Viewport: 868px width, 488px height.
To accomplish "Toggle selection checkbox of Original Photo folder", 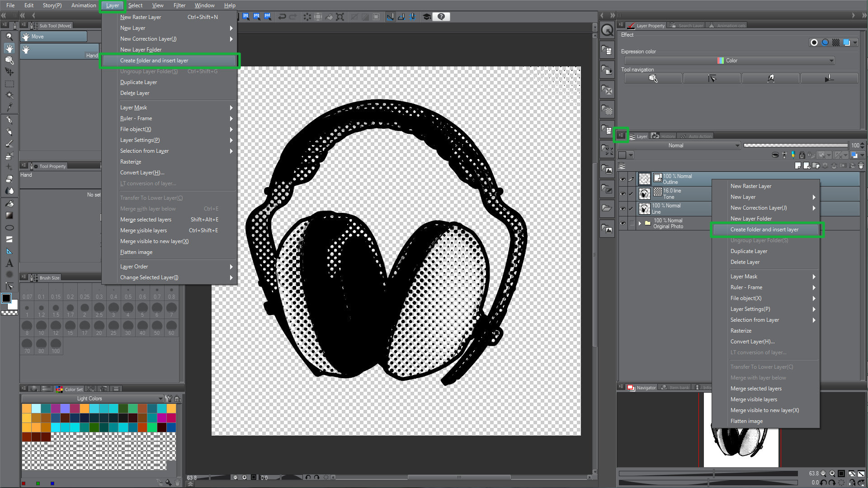I will tap(632, 223).
